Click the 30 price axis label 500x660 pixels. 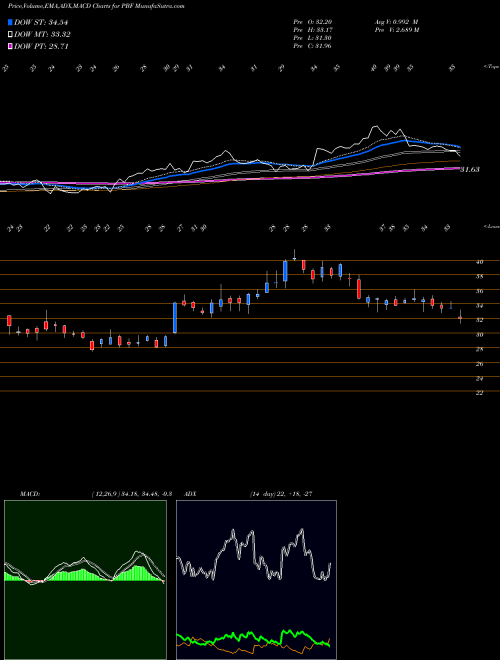pos(479,335)
